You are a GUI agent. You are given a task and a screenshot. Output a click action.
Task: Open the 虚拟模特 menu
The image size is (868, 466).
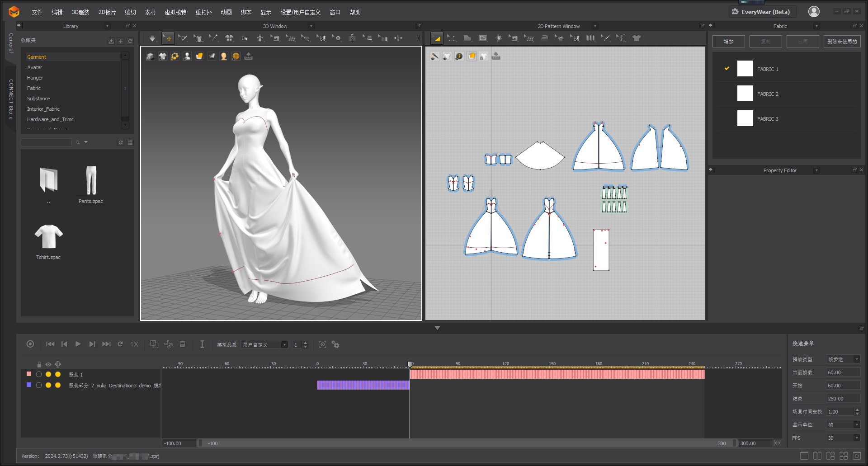175,12
